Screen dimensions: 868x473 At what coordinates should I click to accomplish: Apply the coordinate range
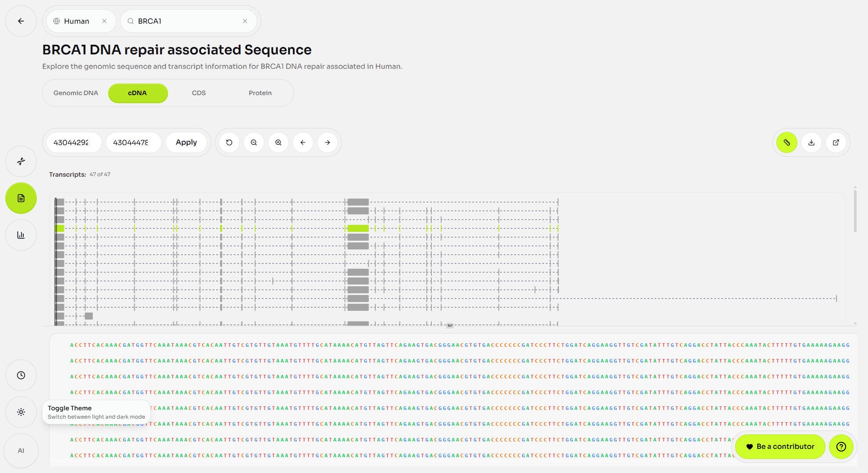pyautogui.click(x=186, y=142)
